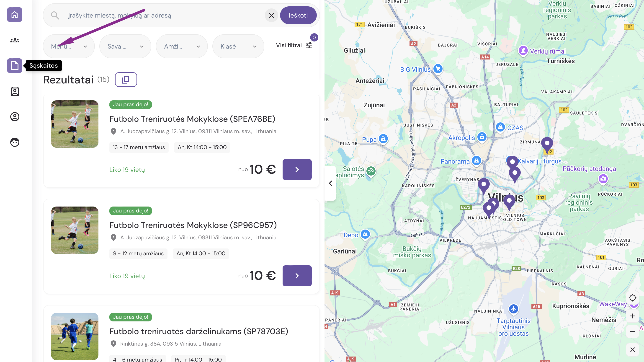The height and width of the screenshot is (362, 644).
Task: Open title Futbolo Treniruotės Mokyklose (SPEA76BE)
Action: click(192, 119)
